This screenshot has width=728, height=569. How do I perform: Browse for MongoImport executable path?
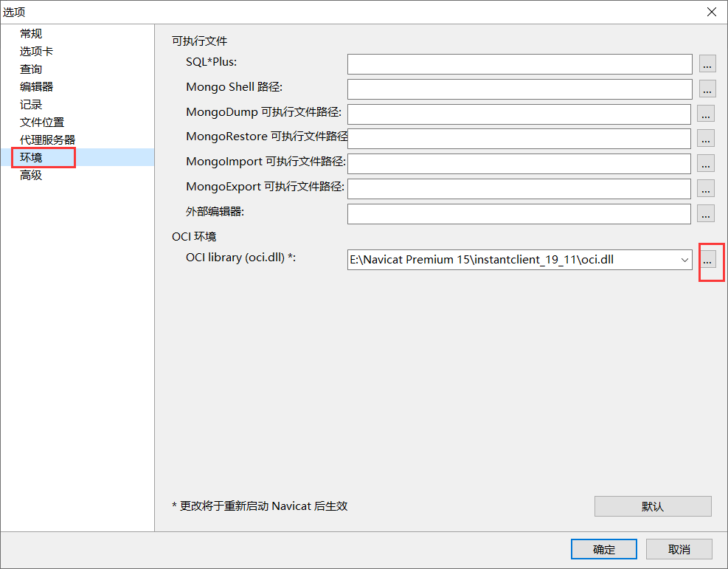click(x=705, y=164)
